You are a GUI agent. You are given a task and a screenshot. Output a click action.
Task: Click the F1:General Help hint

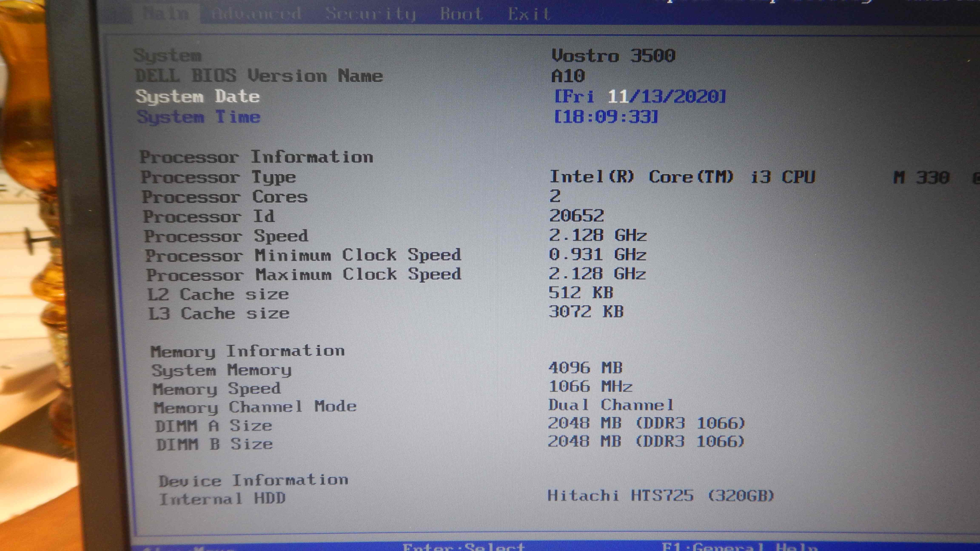click(740, 547)
